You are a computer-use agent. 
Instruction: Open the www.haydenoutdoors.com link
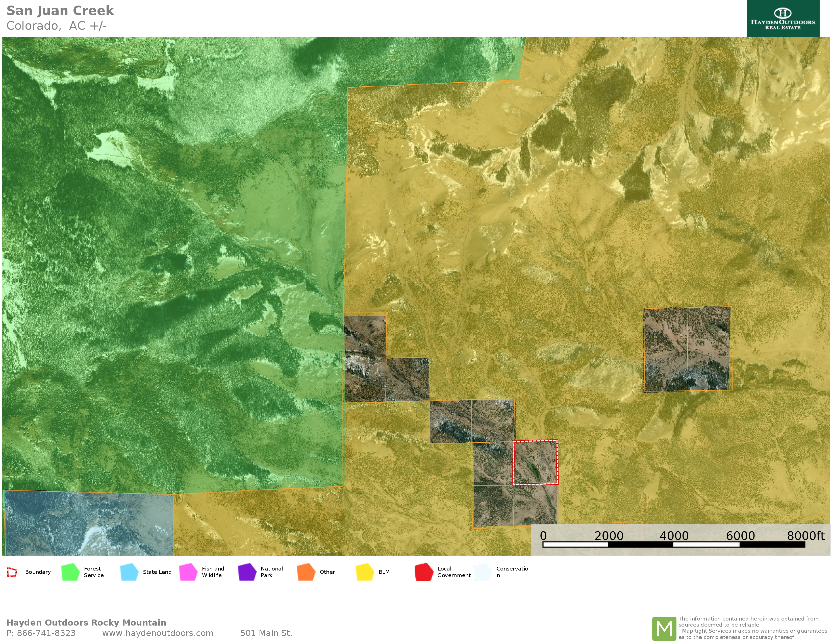tap(158, 633)
